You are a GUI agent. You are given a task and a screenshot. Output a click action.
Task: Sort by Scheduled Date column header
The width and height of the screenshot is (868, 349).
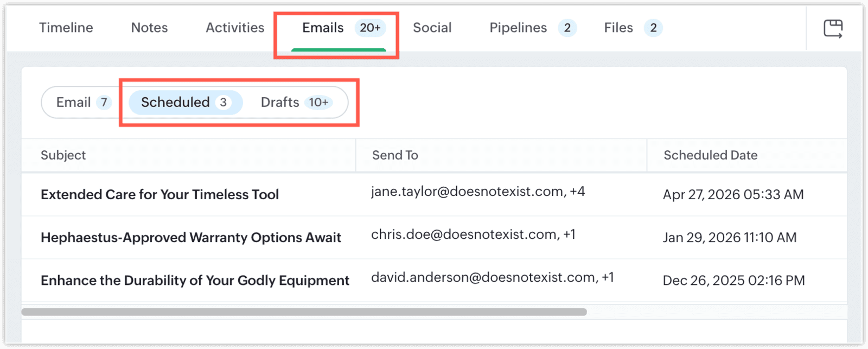(710, 155)
